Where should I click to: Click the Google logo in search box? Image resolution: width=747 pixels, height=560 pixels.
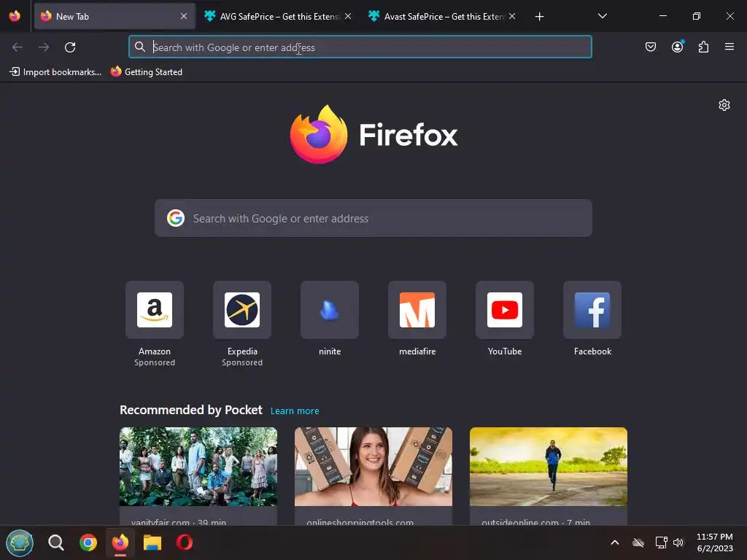point(176,218)
